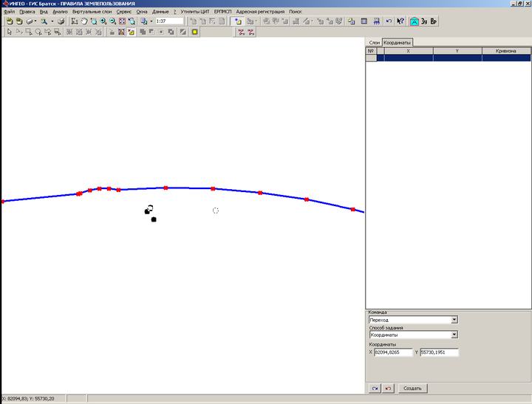Click the cyan house A icon
532x404 pixels.
point(415,21)
